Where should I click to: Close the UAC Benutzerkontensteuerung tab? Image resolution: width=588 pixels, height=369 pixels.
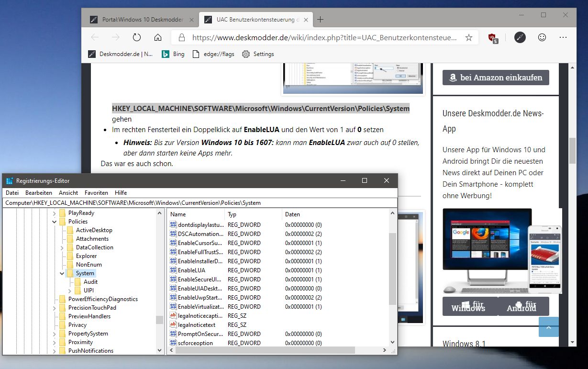[306, 20]
